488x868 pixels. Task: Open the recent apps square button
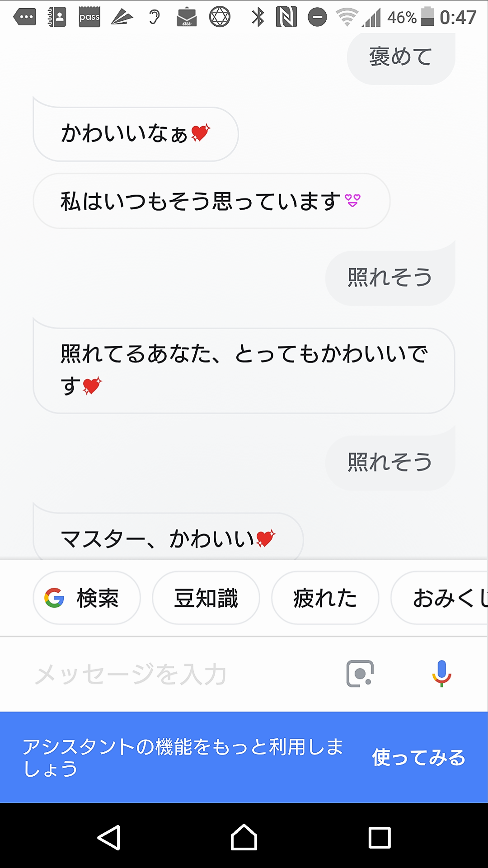[x=380, y=837]
